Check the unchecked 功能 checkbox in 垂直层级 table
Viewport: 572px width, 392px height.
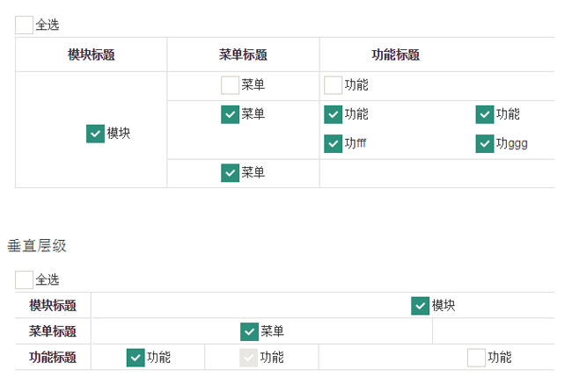tap(476, 358)
